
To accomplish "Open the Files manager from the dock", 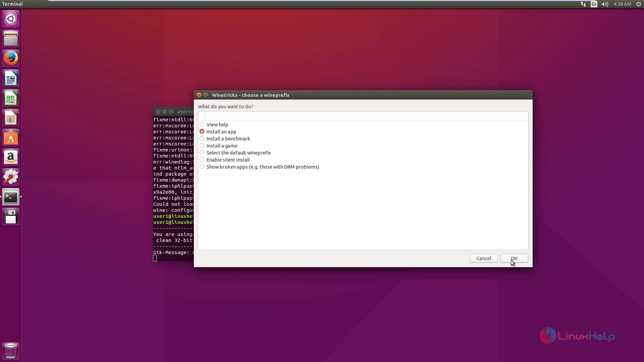I will 11,39.
